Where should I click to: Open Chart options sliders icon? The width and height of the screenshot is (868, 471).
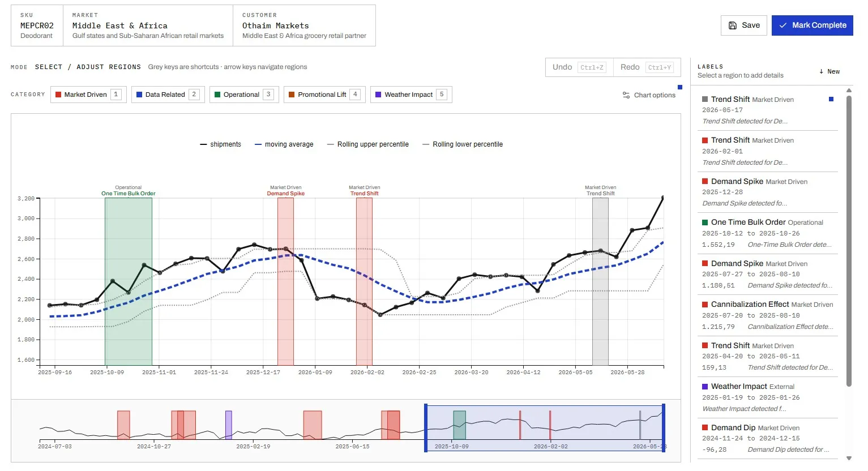pyautogui.click(x=626, y=95)
